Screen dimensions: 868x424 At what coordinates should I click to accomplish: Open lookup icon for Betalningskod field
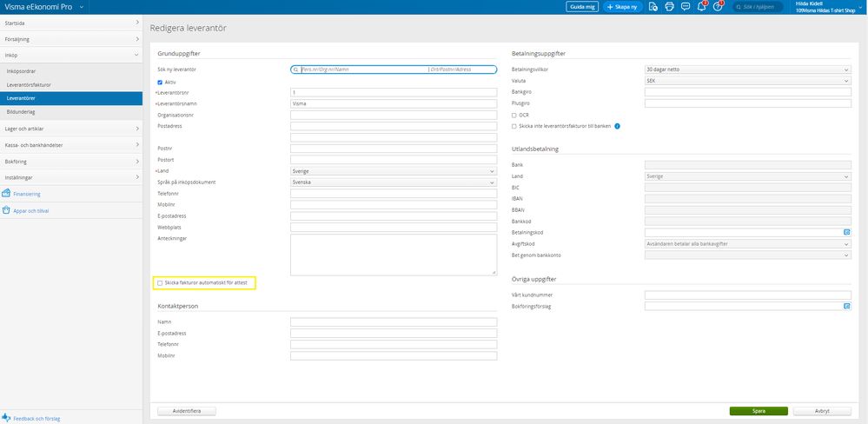(x=846, y=233)
